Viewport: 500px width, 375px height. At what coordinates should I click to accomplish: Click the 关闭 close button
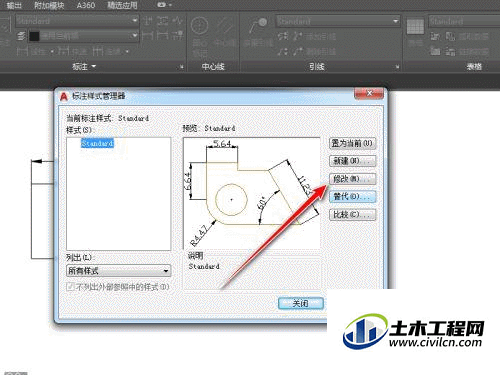coord(301,303)
